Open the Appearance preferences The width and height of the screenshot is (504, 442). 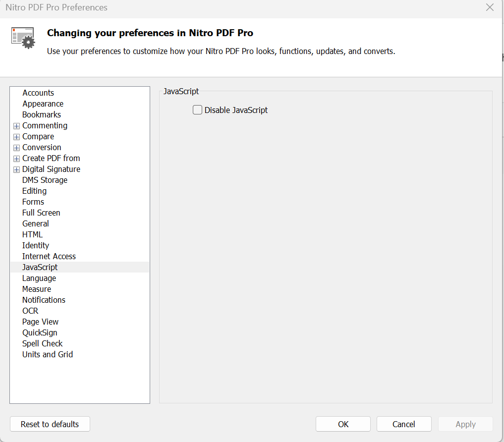(43, 104)
